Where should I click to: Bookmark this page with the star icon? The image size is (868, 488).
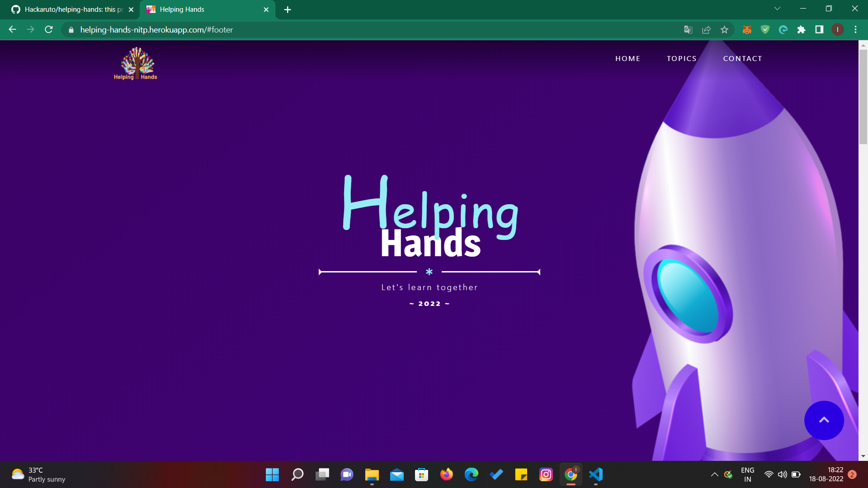click(724, 30)
